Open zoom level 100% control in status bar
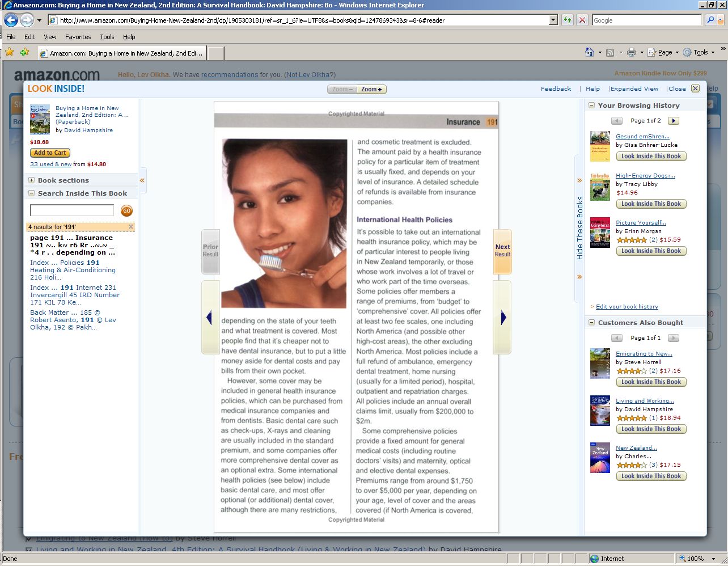 point(697,559)
